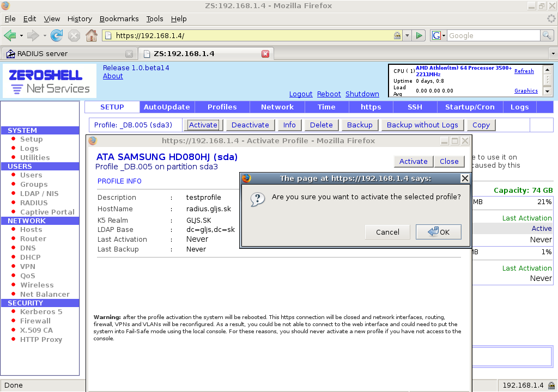The height and width of the screenshot is (392, 558).
Task: Switch to the Logs tab
Action: click(x=519, y=107)
